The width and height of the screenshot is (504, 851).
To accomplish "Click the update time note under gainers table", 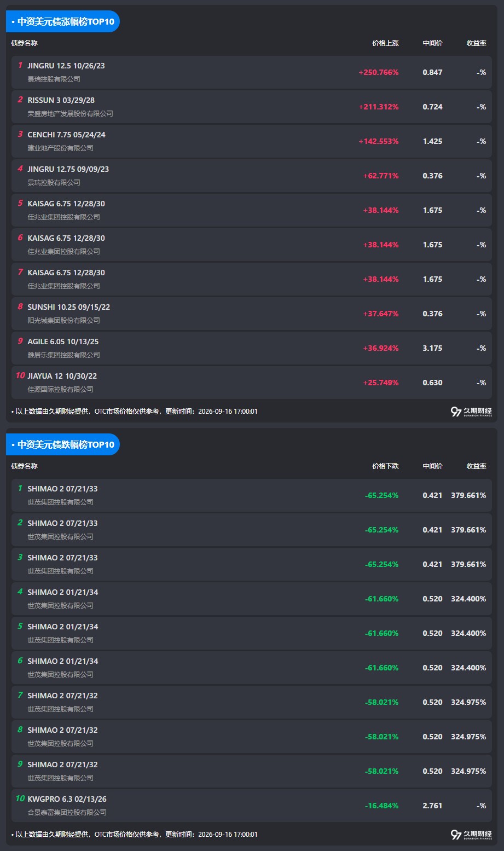I will pyautogui.click(x=134, y=412).
